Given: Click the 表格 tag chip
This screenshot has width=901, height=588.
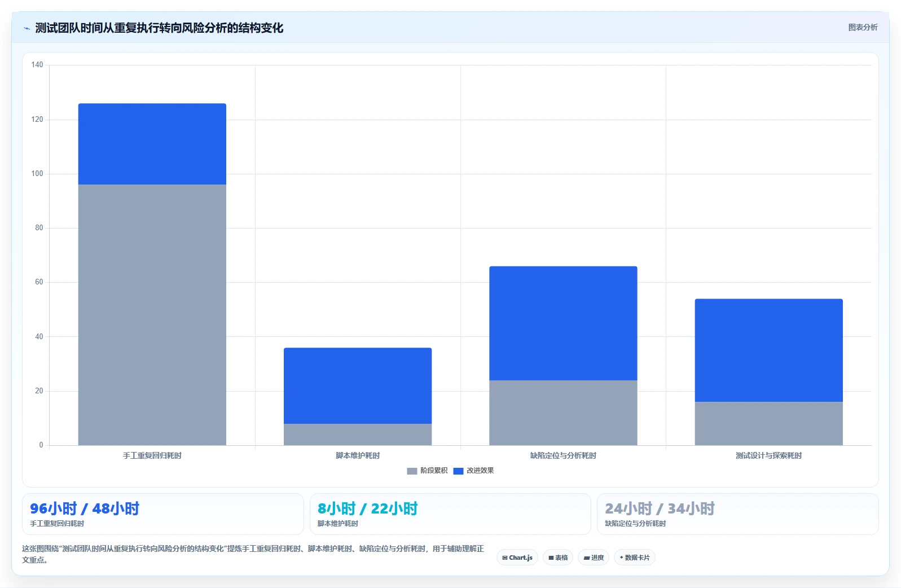Looking at the screenshot, I should 558,558.
